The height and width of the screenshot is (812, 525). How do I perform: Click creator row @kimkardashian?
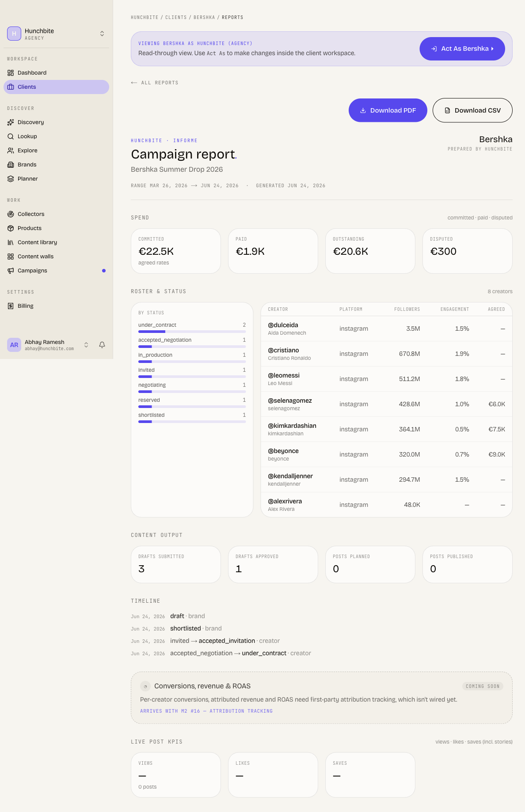pos(387,429)
